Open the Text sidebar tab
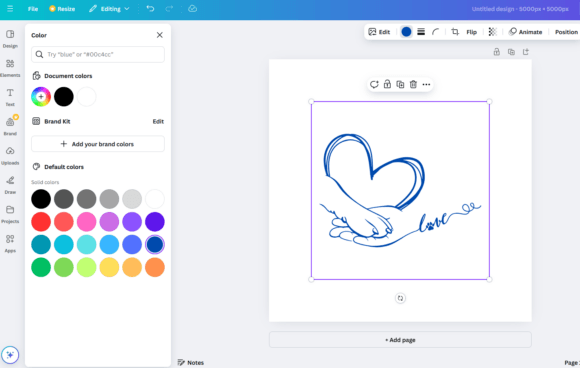 10,97
